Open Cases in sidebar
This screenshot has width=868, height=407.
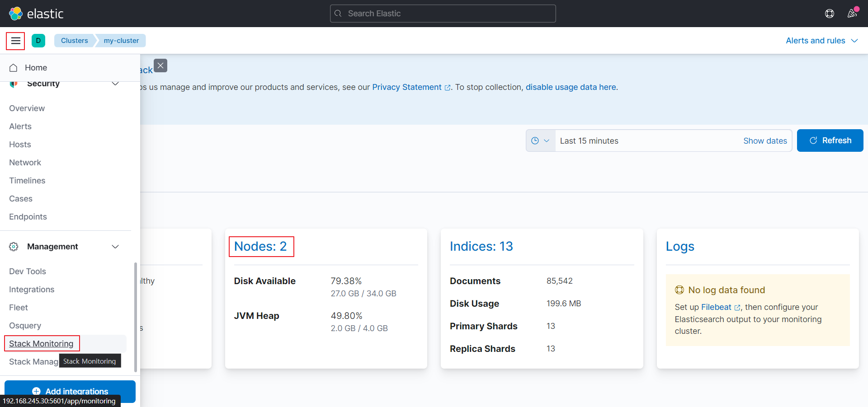[x=21, y=199]
